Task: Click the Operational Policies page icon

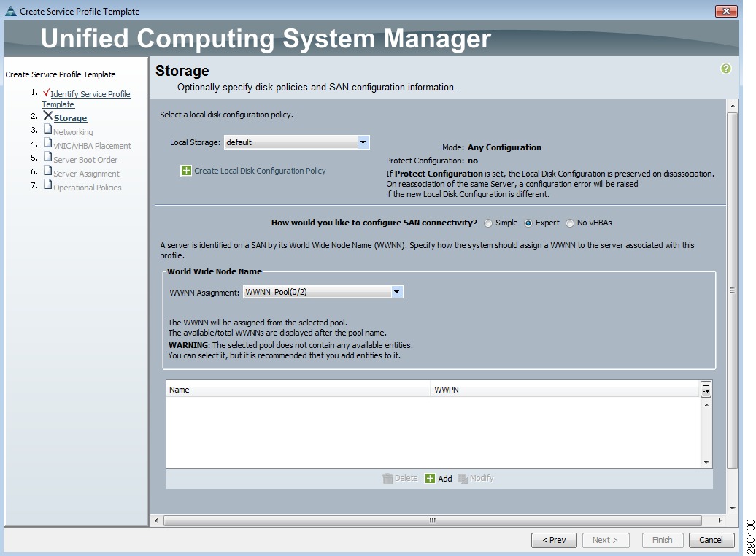Action: point(47,185)
